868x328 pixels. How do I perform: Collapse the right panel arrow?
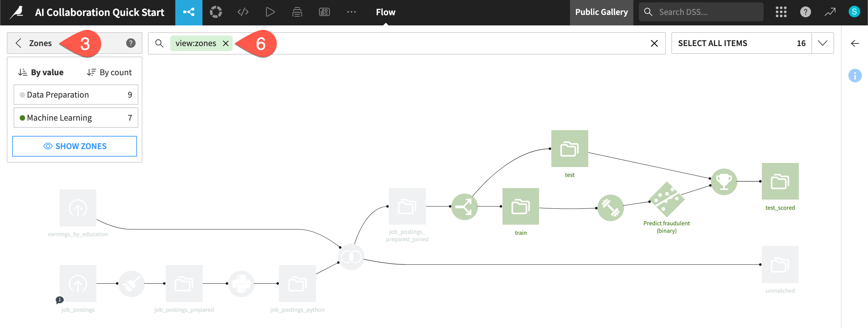tap(855, 43)
